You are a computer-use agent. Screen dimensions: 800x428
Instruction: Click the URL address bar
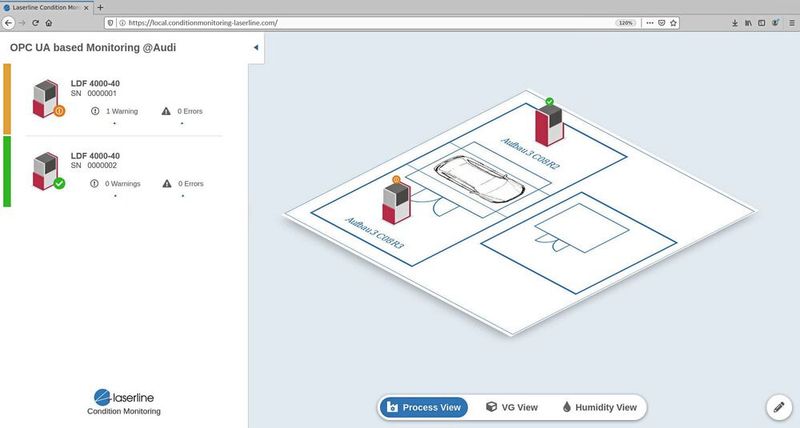pos(350,22)
